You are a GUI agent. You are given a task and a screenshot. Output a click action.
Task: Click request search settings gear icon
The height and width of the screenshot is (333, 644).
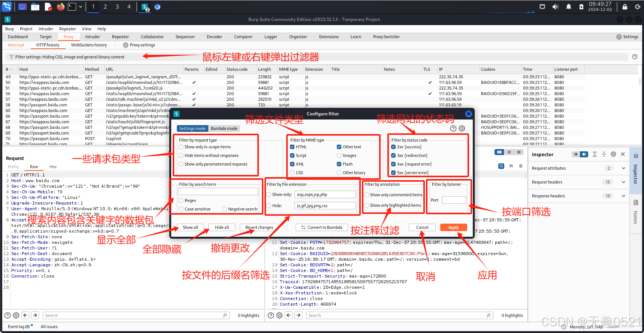point(16,315)
